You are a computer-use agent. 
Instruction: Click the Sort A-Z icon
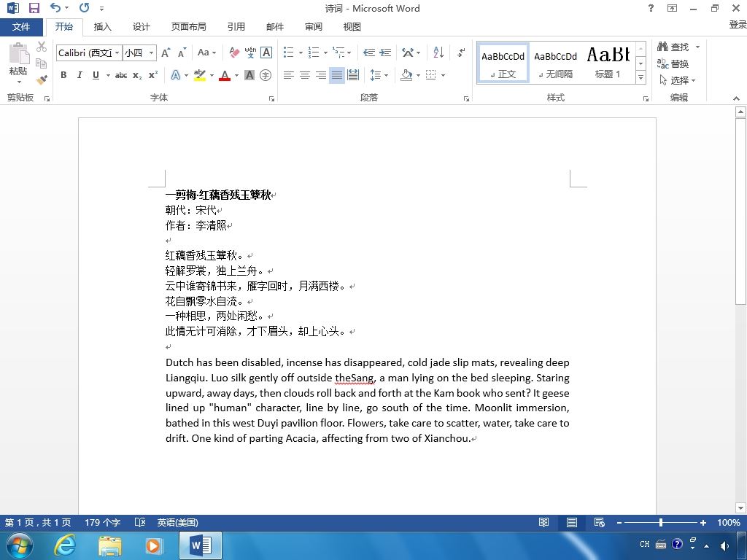[438, 52]
